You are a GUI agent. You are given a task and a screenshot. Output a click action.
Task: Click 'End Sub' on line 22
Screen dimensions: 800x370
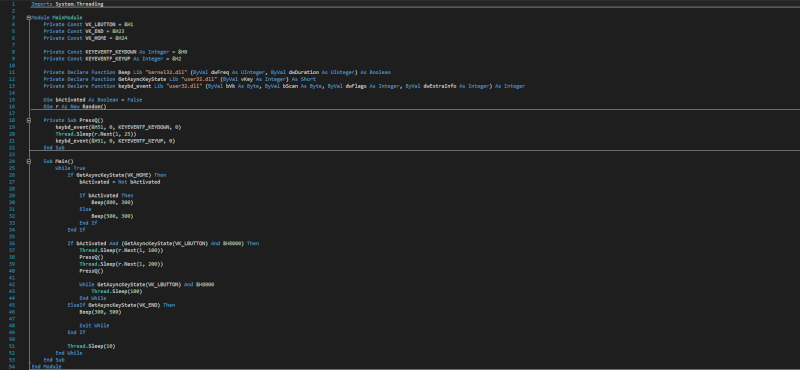point(54,147)
